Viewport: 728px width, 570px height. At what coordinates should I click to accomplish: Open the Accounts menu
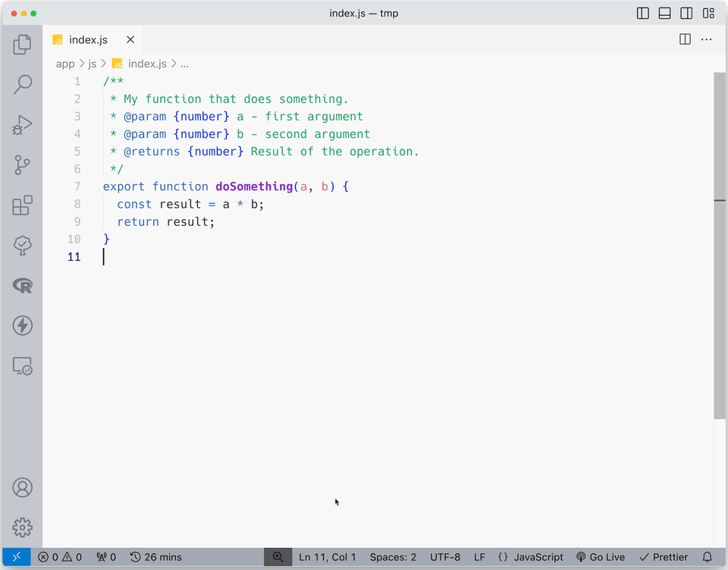22,488
